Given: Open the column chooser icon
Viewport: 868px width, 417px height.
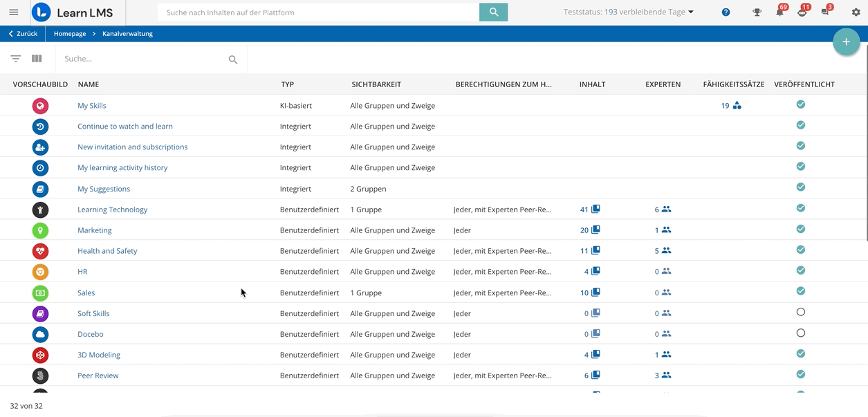Looking at the screenshot, I should pos(37,59).
